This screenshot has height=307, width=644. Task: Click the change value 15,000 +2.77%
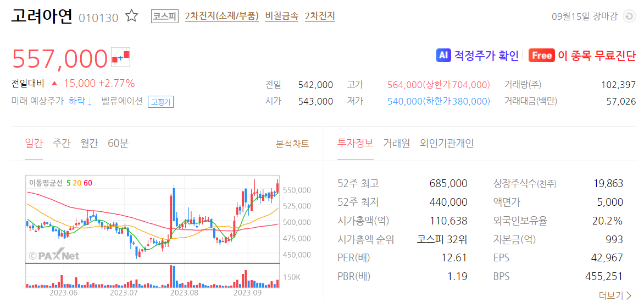[x=99, y=84]
